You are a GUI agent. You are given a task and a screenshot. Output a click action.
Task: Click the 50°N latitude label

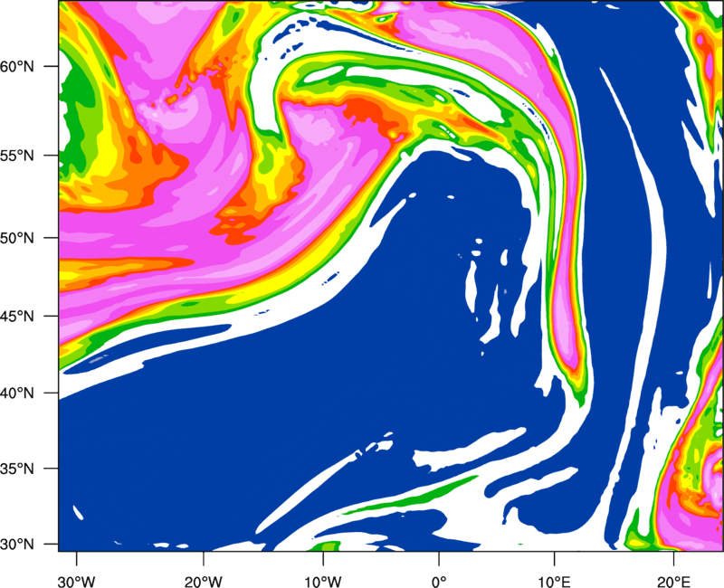[x=17, y=238]
